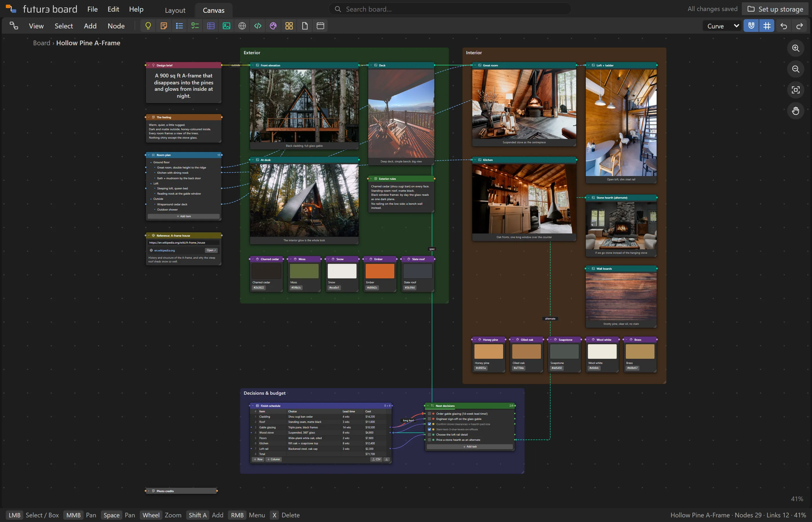Open the File menu
Image resolution: width=812 pixels, height=522 pixels.
pyautogui.click(x=93, y=9)
